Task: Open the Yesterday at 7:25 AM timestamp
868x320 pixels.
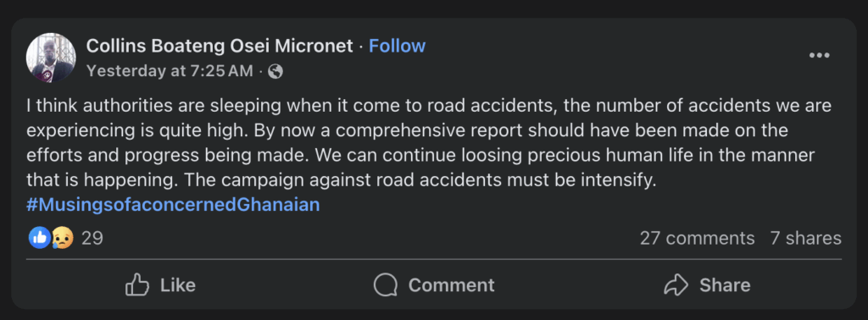Action: [x=170, y=71]
